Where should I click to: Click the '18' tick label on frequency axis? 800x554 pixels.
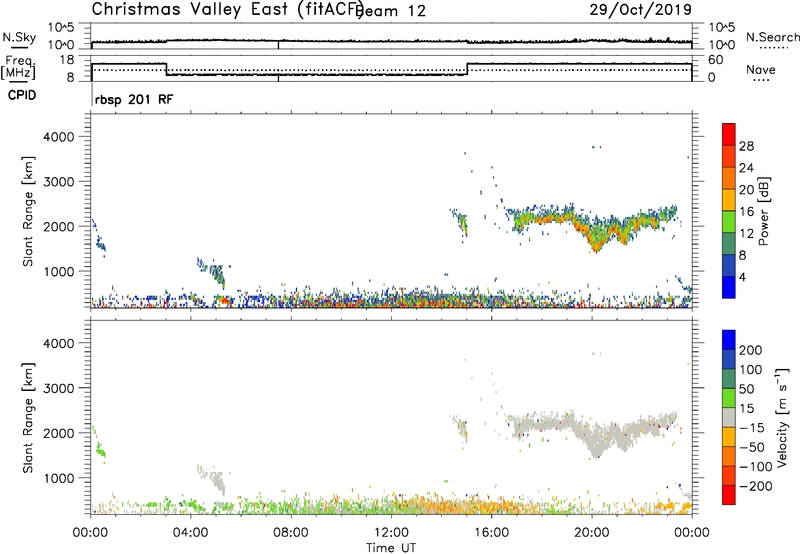point(68,60)
